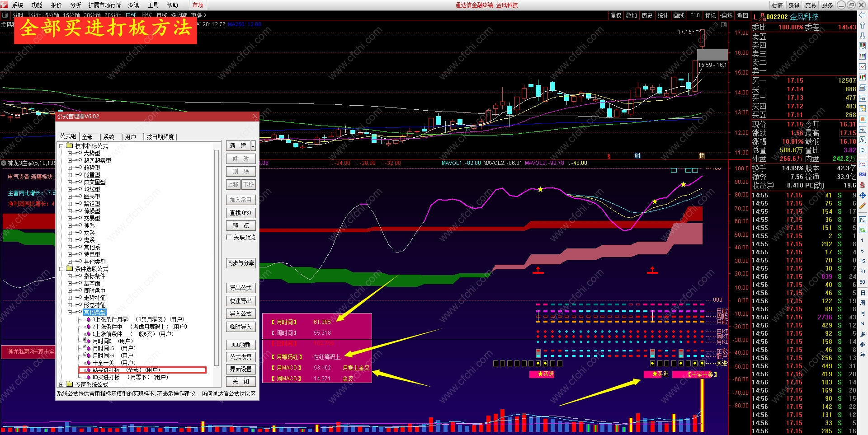
Task: Open the 功能 menu
Action: pyautogui.click(x=37, y=5)
